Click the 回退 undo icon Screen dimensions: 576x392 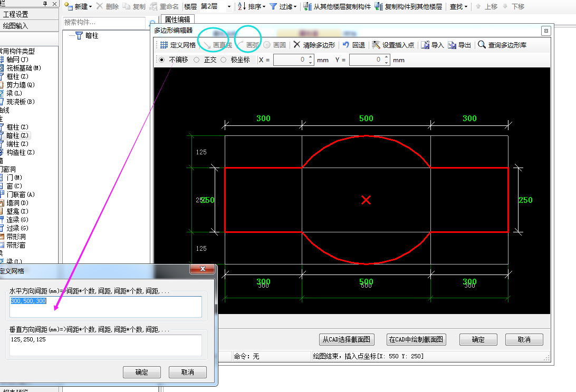point(345,44)
